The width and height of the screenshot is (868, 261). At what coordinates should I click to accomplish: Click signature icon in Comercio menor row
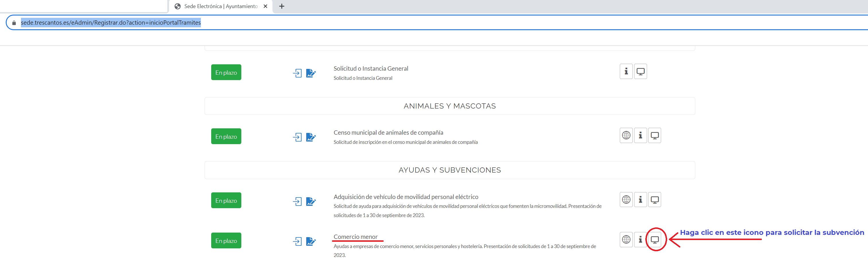click(311, 241)
